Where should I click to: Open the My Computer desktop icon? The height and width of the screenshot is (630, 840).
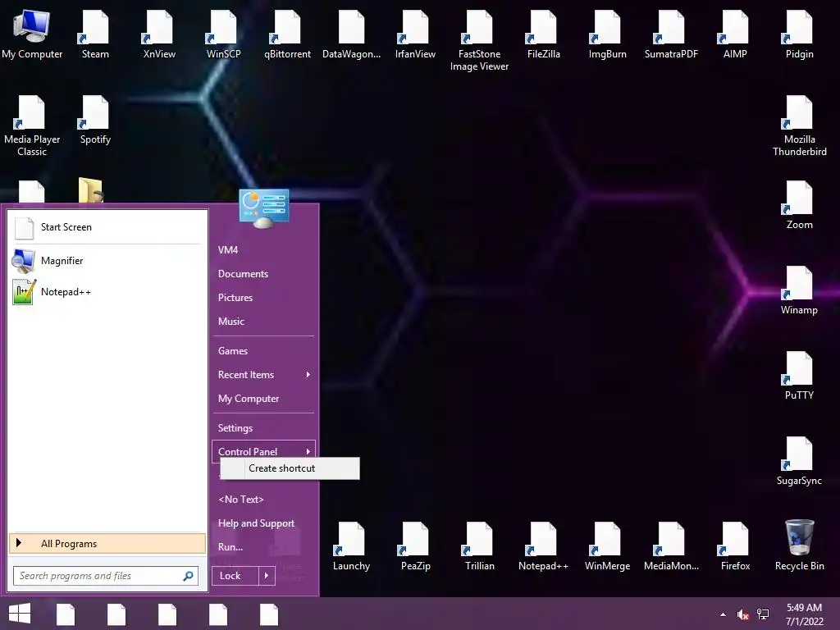point(32,34)
